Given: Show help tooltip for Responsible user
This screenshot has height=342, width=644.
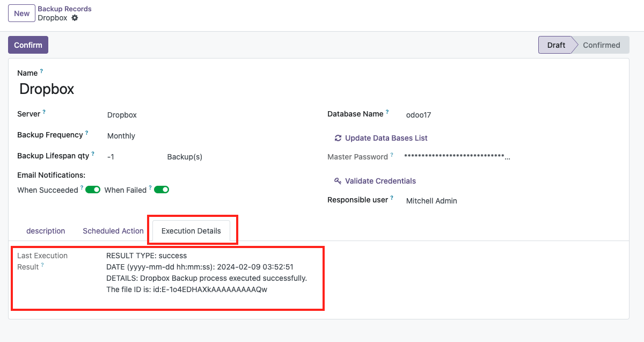Looking at the screenshot, I should point(392,198).
